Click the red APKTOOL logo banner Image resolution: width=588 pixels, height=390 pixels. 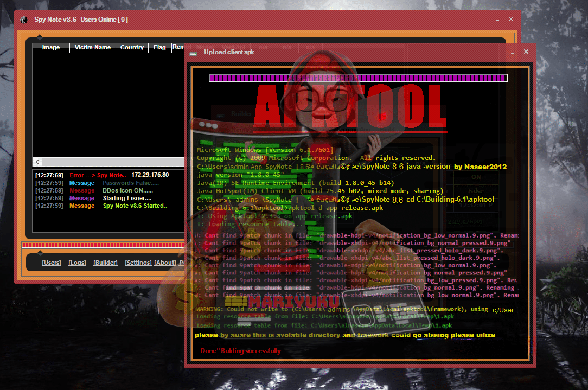pyautogui.click(x=350, y=108)
